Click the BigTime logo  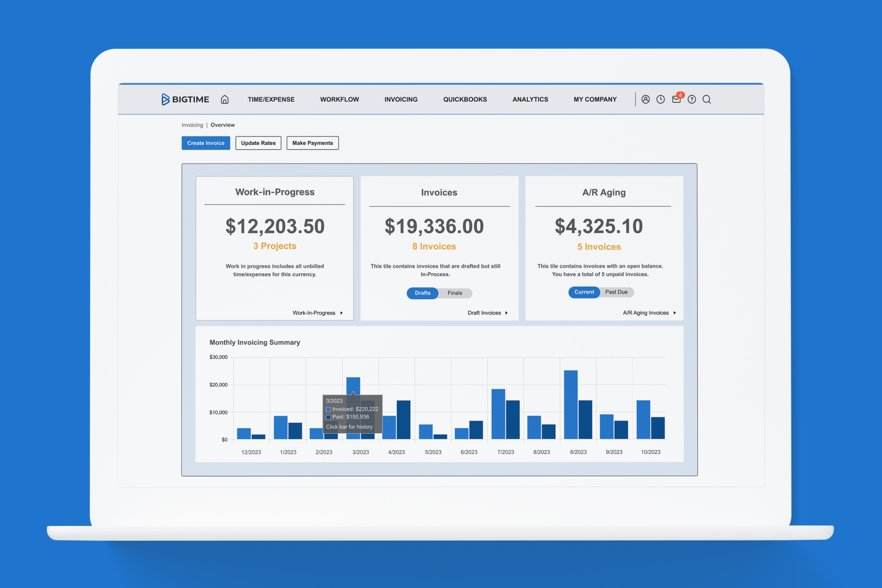[x=185, y=99]
